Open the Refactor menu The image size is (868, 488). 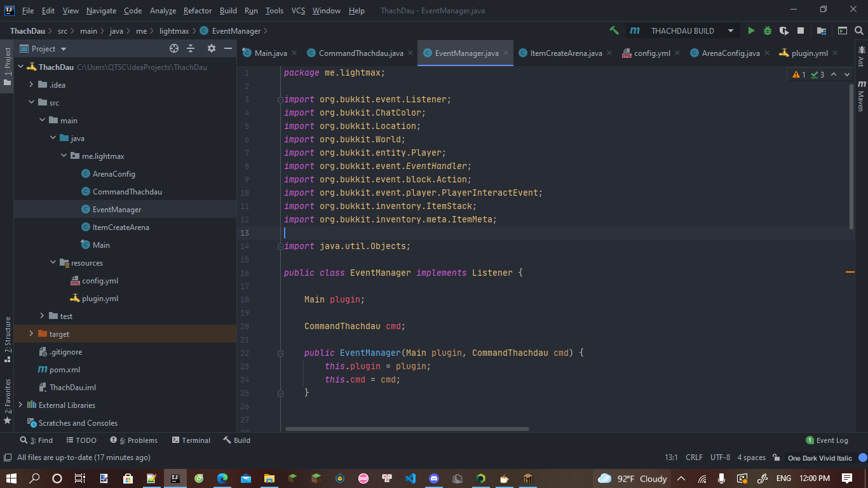tap(197, 11)
